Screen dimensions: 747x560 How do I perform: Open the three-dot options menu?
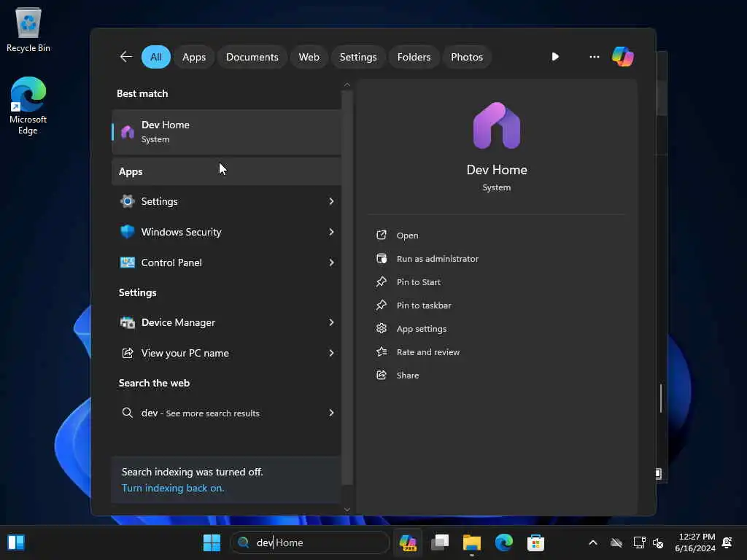594,57
